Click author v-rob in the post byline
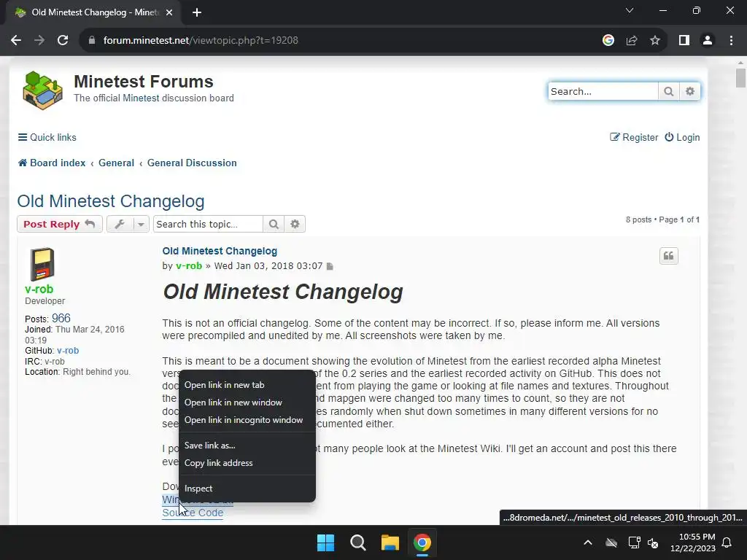Image resolution: width=747 pixels, height=560 pixels. [189, 265]
